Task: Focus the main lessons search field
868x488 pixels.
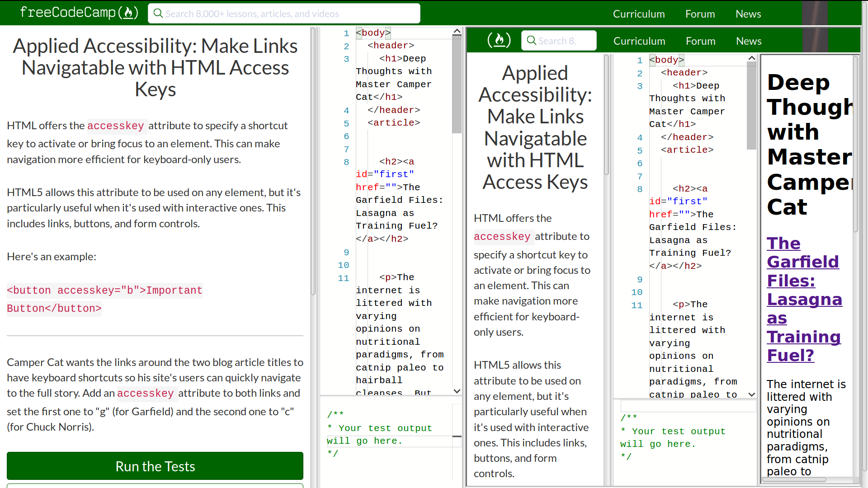Action: click(289, 14)
